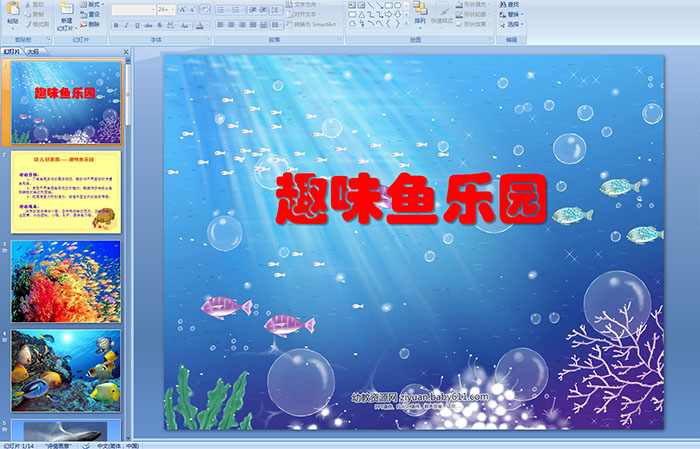Image resolution: width=700 pixels, height=449 pixels.
Task: Open the font color arrow dropdown
Action: tap(207, 25)
